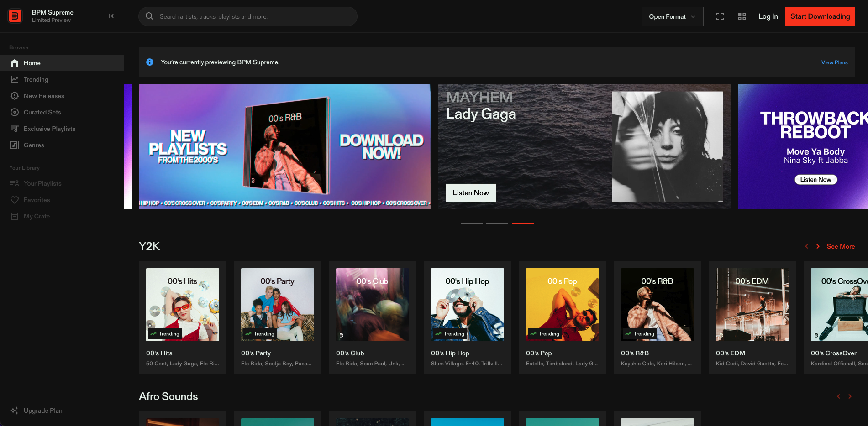Open New Releases page
This screenshot has width=868, height=426.
tap(62, 96)
